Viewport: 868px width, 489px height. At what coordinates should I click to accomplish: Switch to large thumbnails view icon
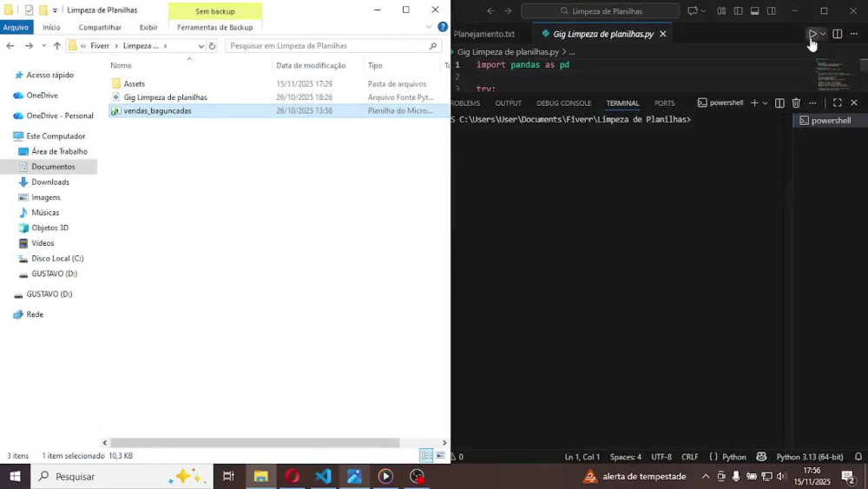click(x=440, y=456)
